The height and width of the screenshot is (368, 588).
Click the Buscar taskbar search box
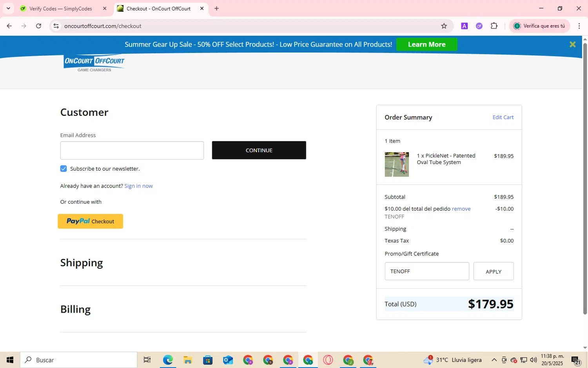click(78, 360)
